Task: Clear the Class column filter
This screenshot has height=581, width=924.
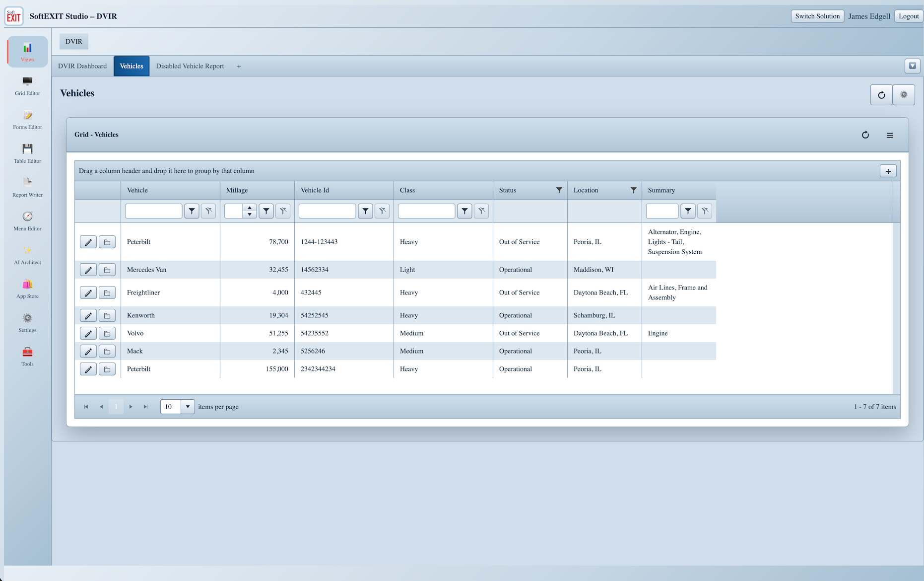Action: click(x=482, y=211)
